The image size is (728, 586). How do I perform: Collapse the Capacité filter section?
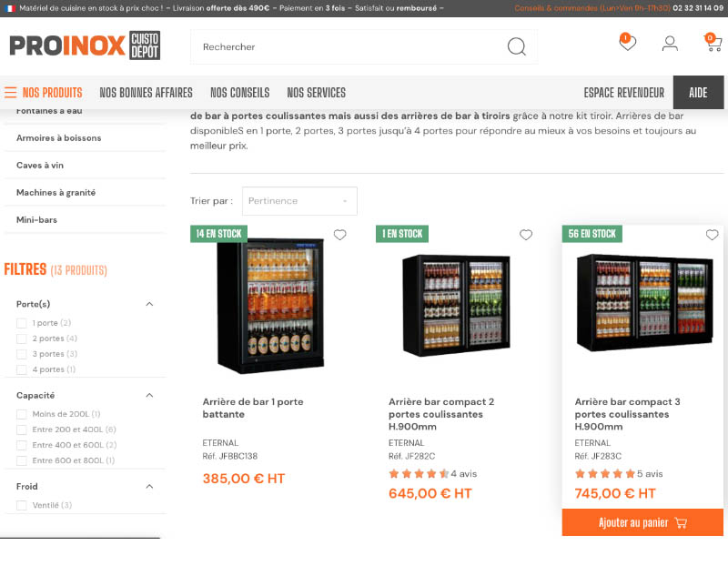point(149,396)
